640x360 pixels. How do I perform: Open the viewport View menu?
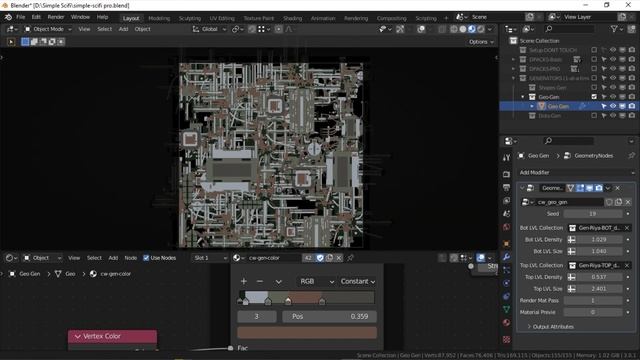(84, 29)
